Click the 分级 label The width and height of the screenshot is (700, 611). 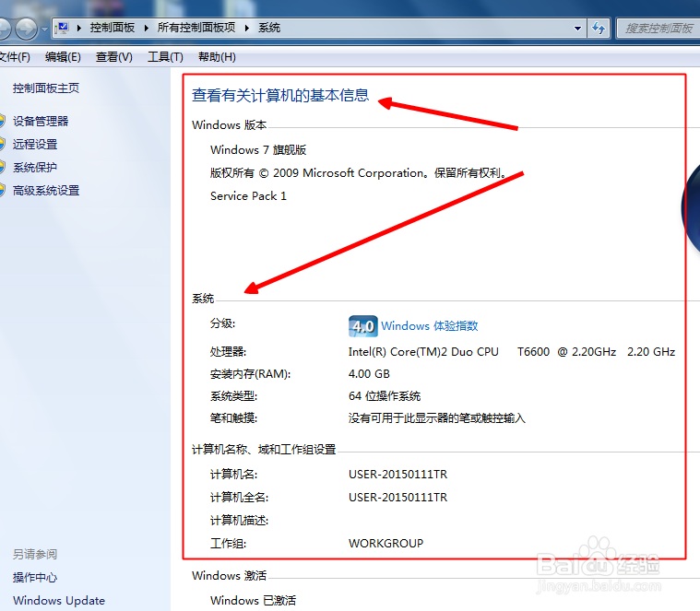click(223, 323)
